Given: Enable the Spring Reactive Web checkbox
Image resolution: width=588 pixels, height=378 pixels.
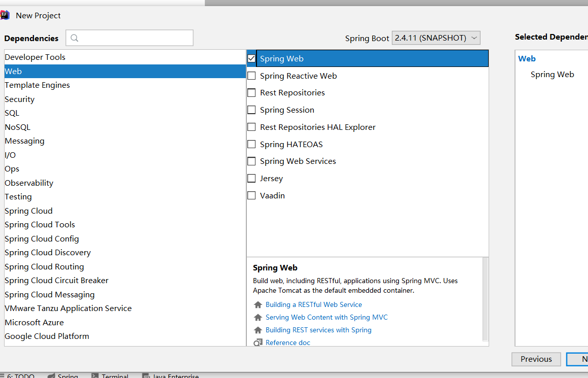Looking at the screenshot, I should 251,76.
